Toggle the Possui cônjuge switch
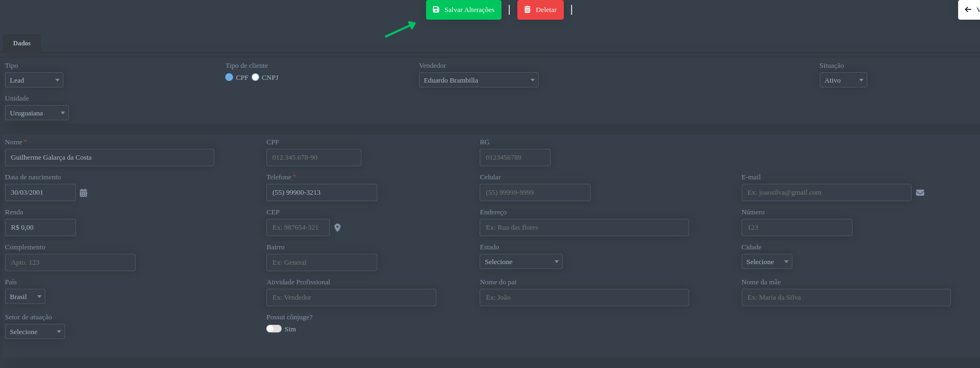 tap(274, 329)
